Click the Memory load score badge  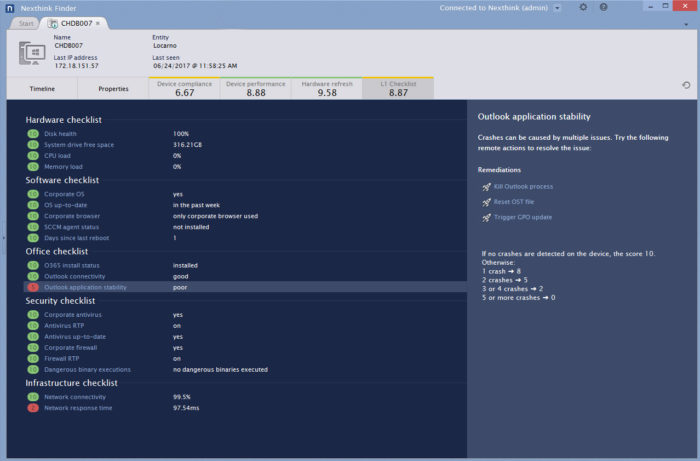tap(33, 167)
